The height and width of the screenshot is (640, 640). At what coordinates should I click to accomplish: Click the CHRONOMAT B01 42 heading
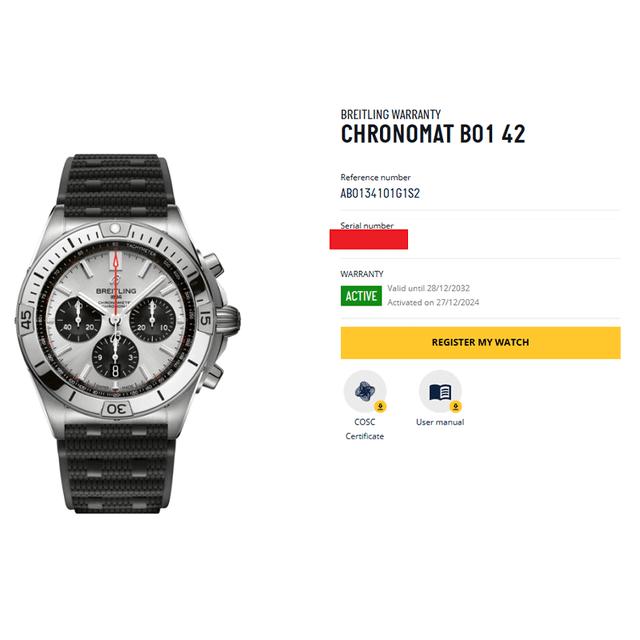[433, 133]
